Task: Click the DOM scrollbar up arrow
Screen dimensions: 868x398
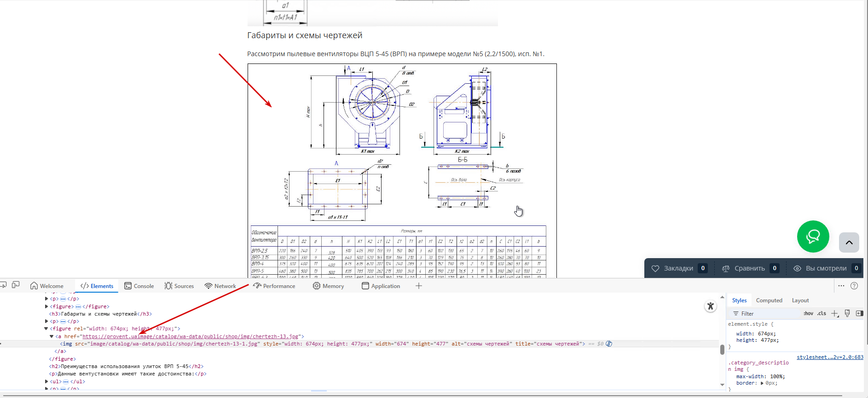Action: click(x=722, y=298)
